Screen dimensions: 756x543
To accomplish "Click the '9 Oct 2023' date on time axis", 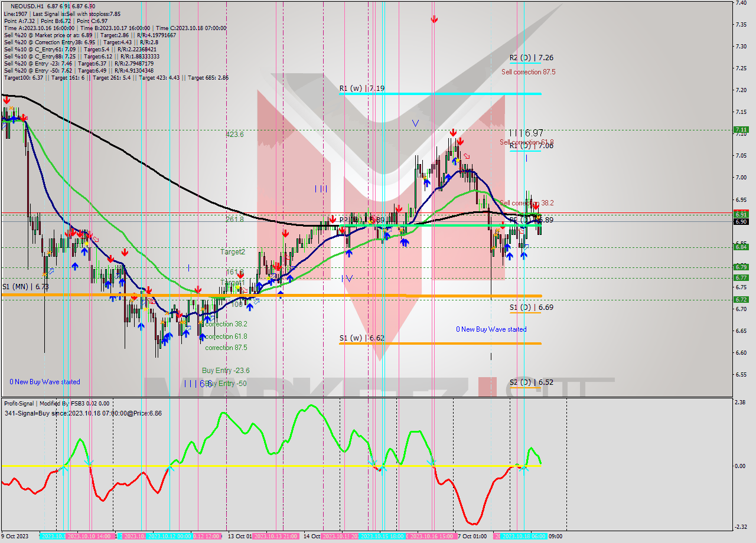I will [x=15, y=537].
